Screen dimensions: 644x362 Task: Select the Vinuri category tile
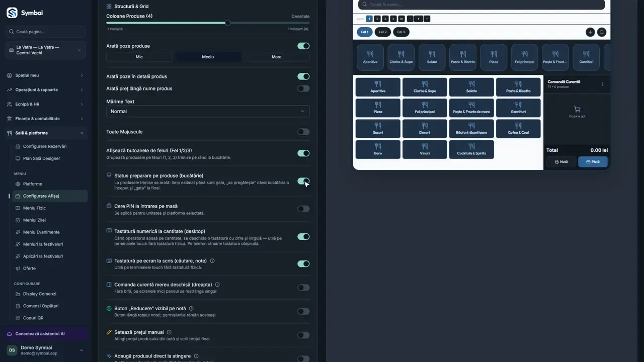pyautogui.click(x=425, y=149)
